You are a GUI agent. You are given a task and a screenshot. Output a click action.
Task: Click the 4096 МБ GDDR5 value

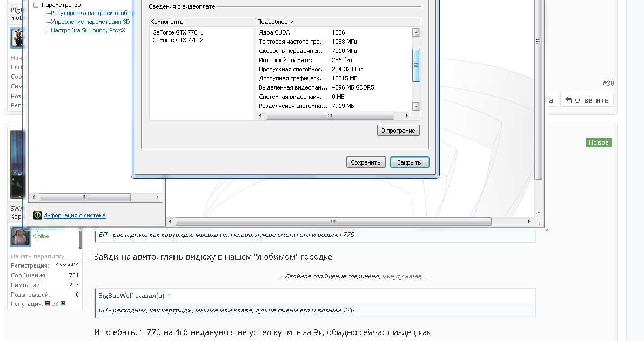point(353,87)
